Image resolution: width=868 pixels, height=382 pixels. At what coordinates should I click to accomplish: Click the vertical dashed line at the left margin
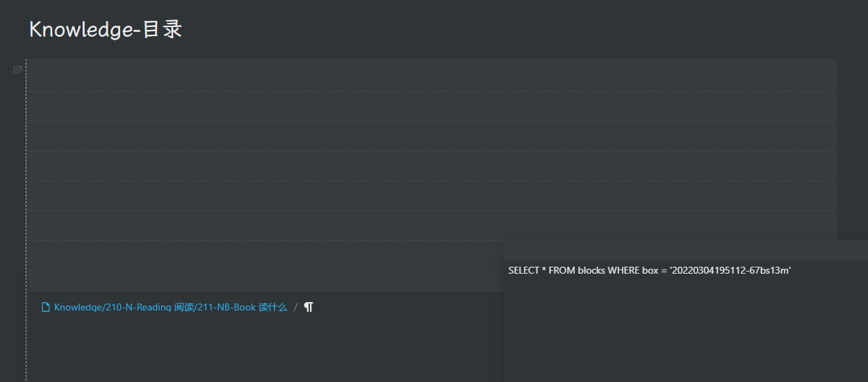26,208
